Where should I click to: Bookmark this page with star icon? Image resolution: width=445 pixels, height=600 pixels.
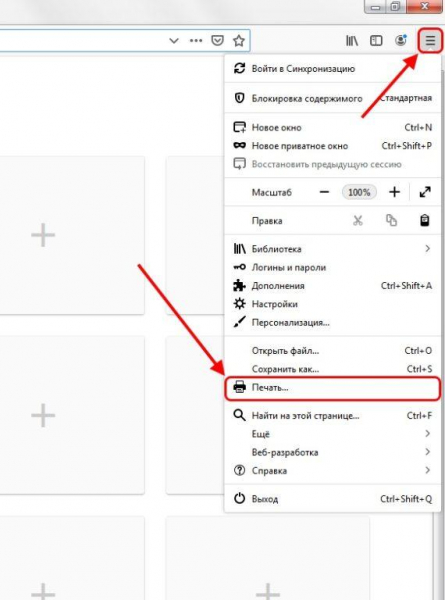click(x=239, y=40)
